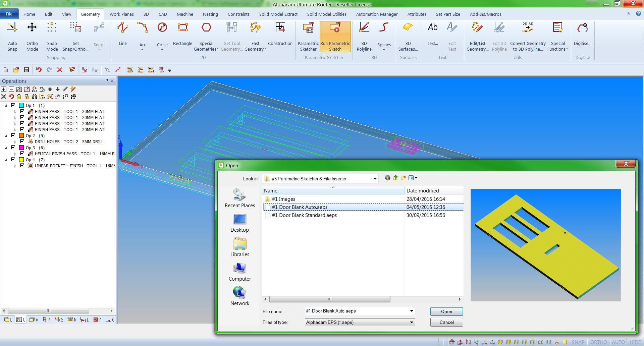Open the Special Geometries tool
This screenshot has width=644, height=346.
point(206,36)
